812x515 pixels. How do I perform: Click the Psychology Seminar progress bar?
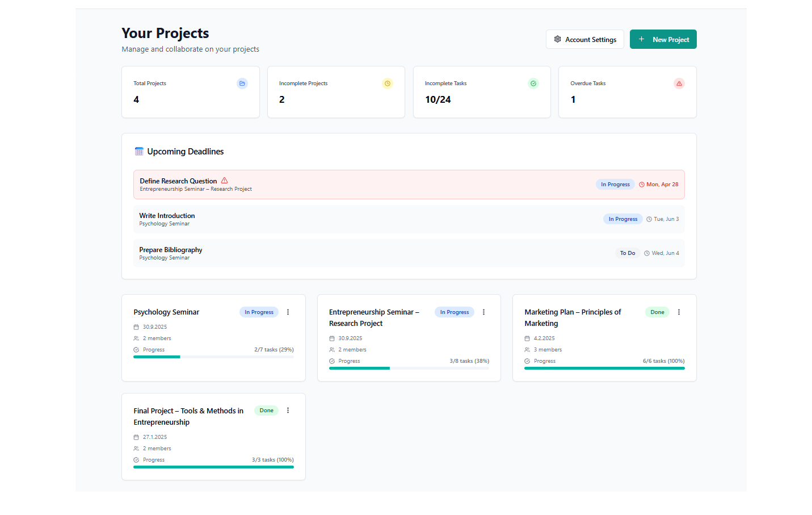click(x=213, y=357)
